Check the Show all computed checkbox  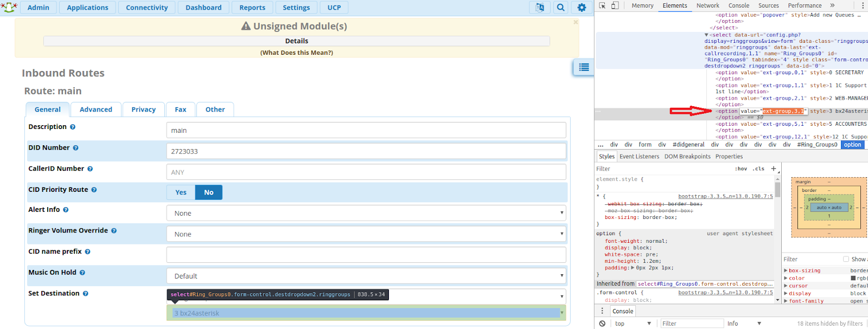(x=846, y=259)
